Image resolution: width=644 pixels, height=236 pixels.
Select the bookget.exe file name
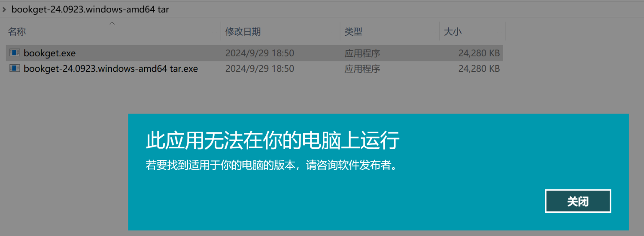pos(50,53)
